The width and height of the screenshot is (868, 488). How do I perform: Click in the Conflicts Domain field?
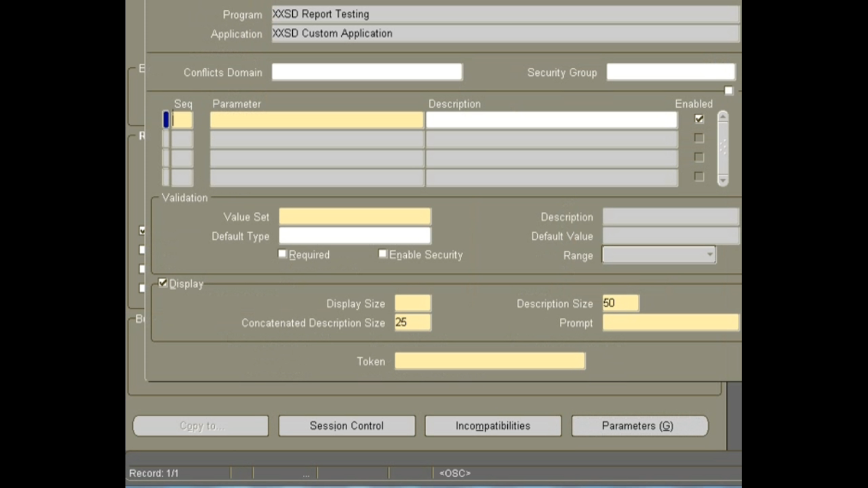(x=367, y=72)
